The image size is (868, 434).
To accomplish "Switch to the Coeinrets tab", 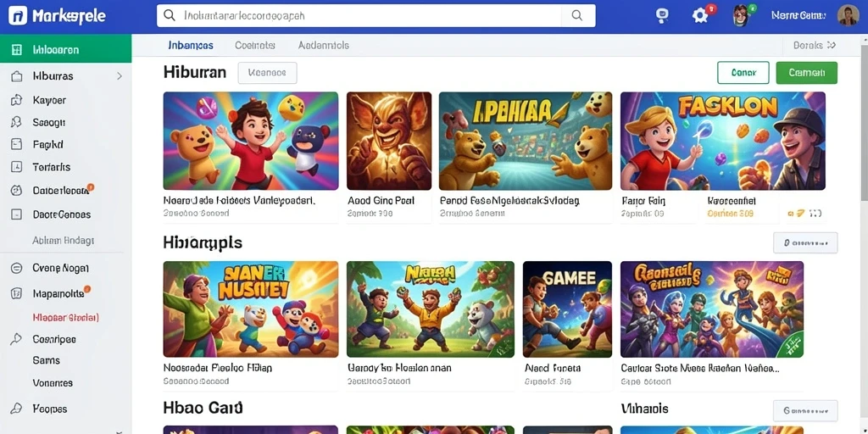I will [255, 46].
